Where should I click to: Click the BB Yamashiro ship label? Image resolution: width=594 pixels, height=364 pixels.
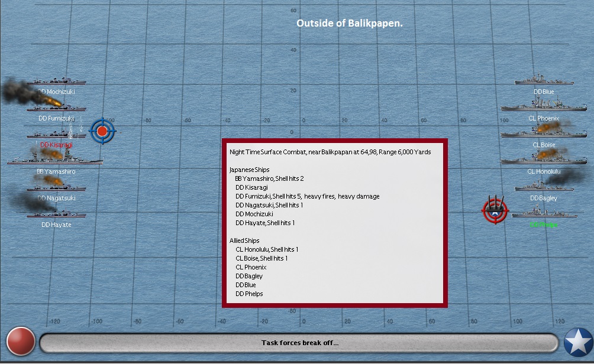56,171
